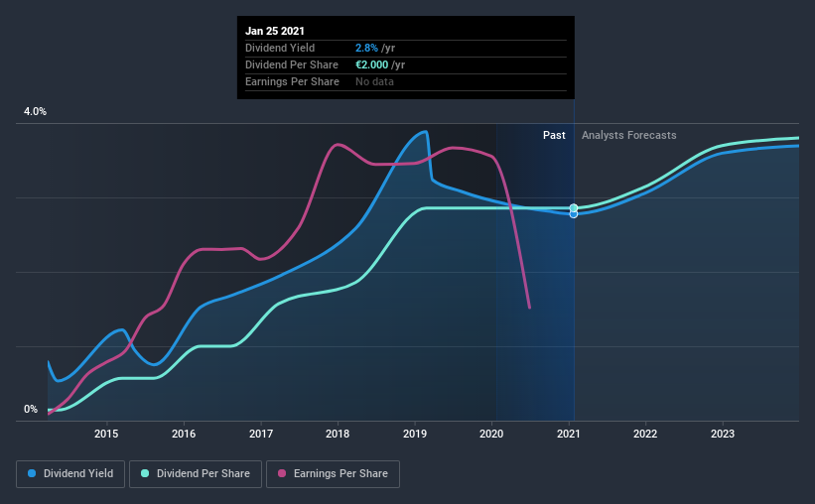Viewport: 815px width, 504px height.
Task: Click the blue Dividend Yield data point marker
Action: click(x=574, y=214)
